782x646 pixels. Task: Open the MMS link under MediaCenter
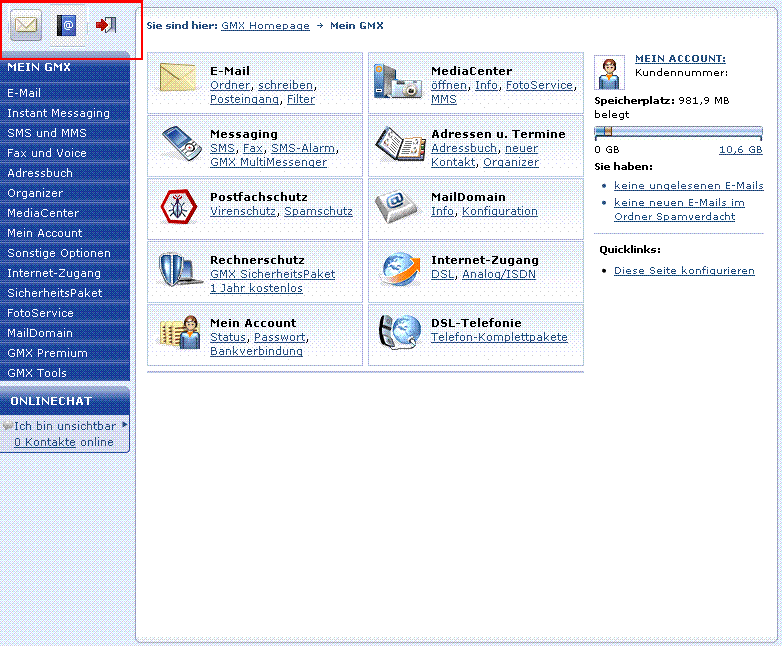444,99
